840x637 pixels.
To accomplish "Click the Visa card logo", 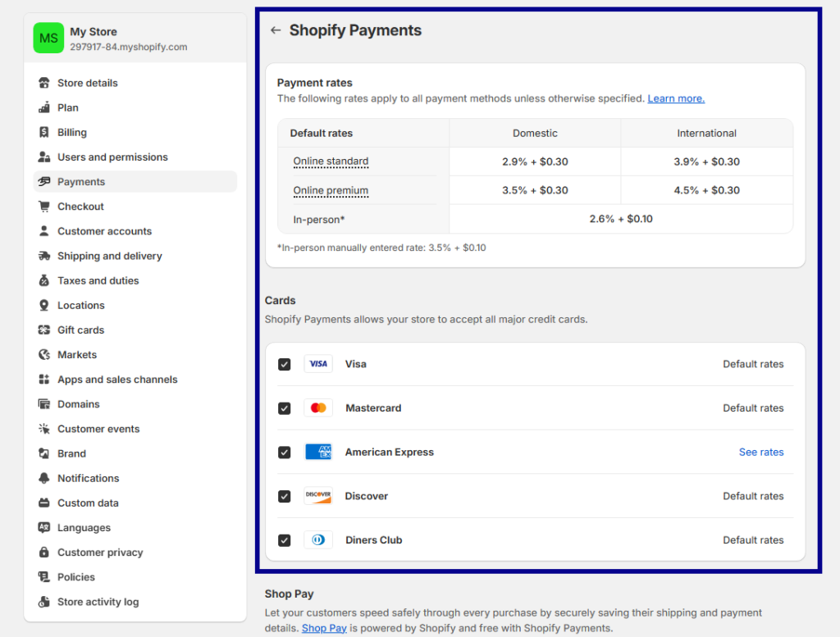I will pyautogui.click(x=318, y=364).
